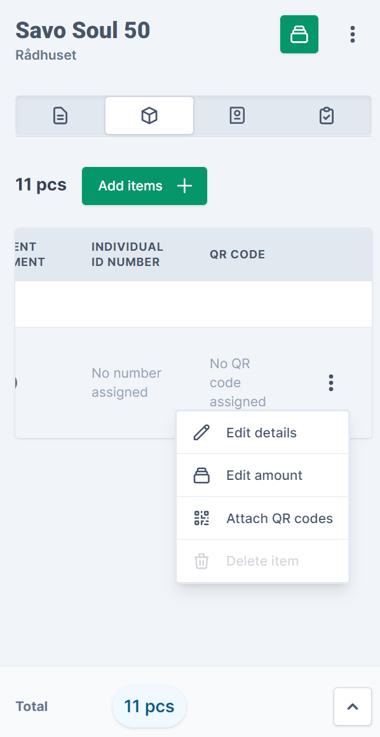Click the plus icon in Add items
The height and width of the screenshot is (737, 380).
184,186
